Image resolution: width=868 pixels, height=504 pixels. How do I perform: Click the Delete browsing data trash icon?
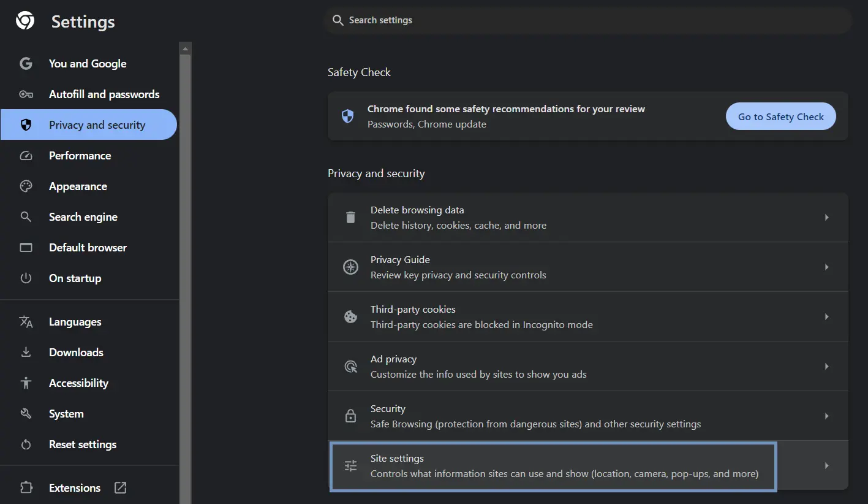point(350,218)
